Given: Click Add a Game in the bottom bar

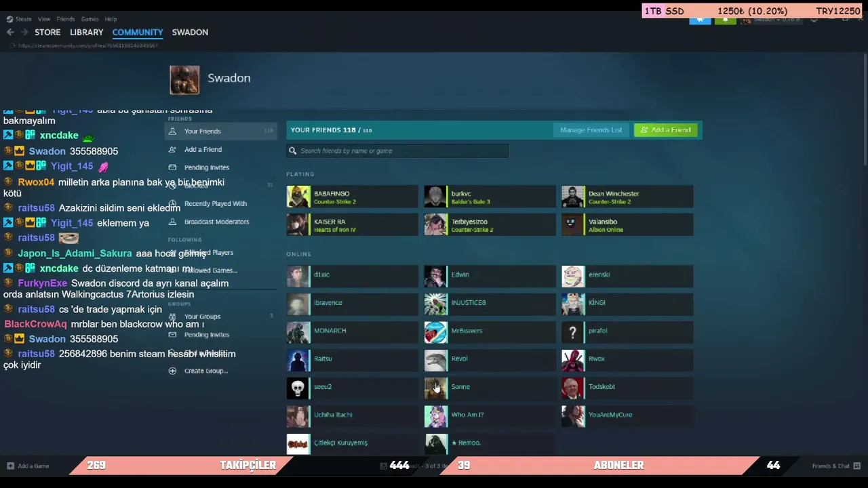Looking at the screenshot, I should click(x=27, y=466).
